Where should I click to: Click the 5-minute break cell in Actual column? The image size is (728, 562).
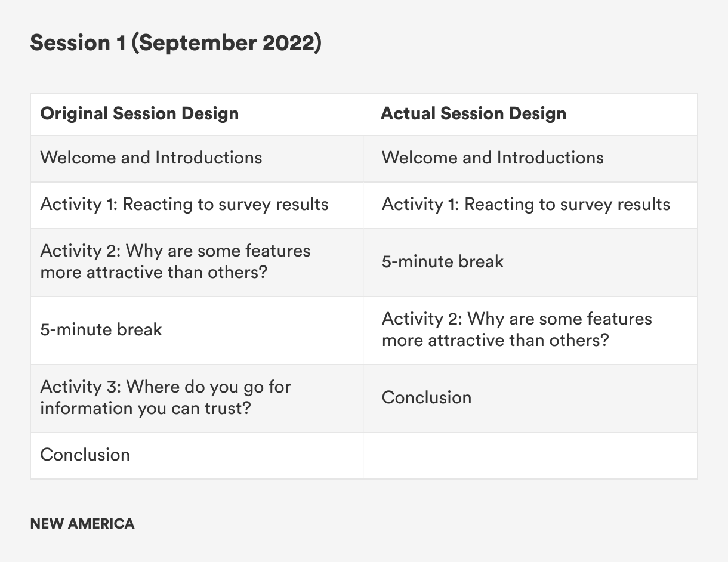pyautogui.click(x=442, y=261)
